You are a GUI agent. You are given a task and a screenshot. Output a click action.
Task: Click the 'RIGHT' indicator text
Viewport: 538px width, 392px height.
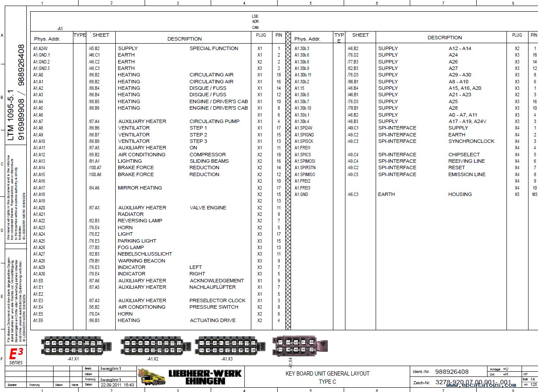(x=197, y=274)
